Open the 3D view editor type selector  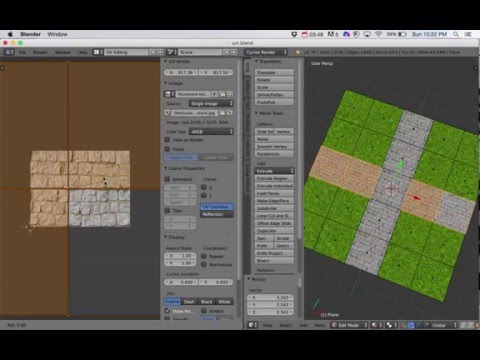(x=253, y=325)
